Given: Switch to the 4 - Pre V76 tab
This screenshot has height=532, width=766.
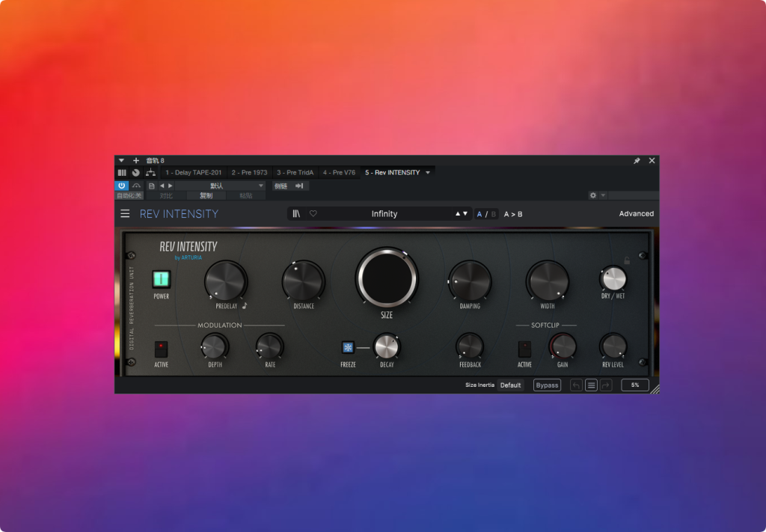Looking at the screenshot, I should coord(339,172).
